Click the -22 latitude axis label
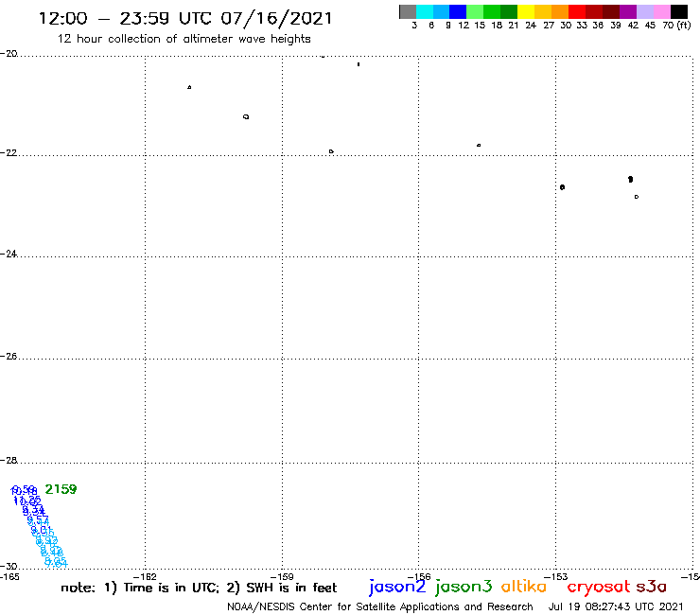700x615 pixels. [x=9, y=152]
